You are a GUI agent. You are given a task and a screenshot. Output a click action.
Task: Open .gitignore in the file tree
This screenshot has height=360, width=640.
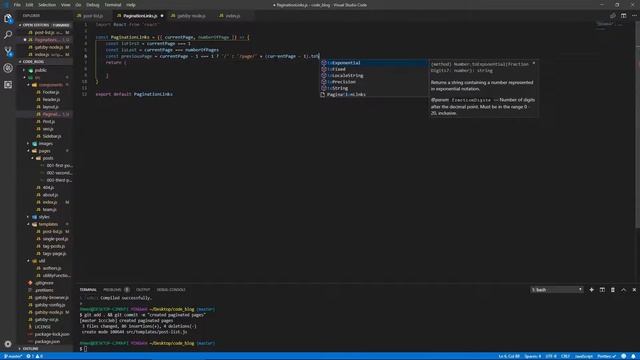(x=44, y=283)
